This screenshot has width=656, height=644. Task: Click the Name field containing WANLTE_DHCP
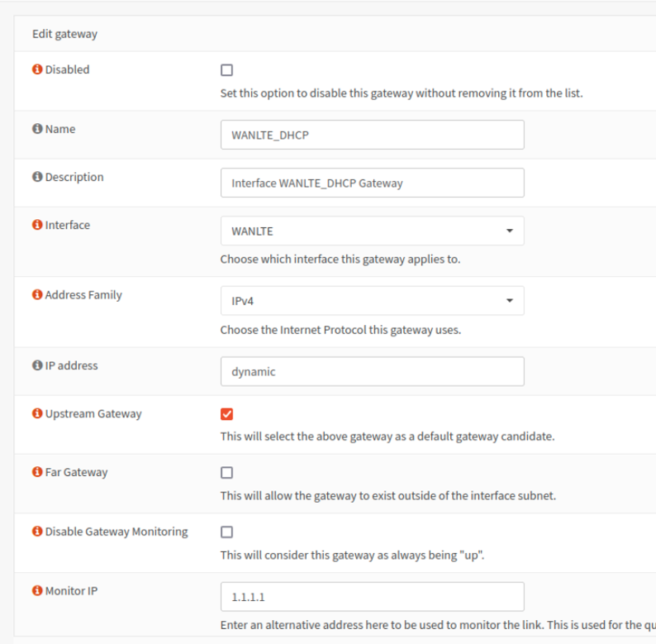coord(373,135)
